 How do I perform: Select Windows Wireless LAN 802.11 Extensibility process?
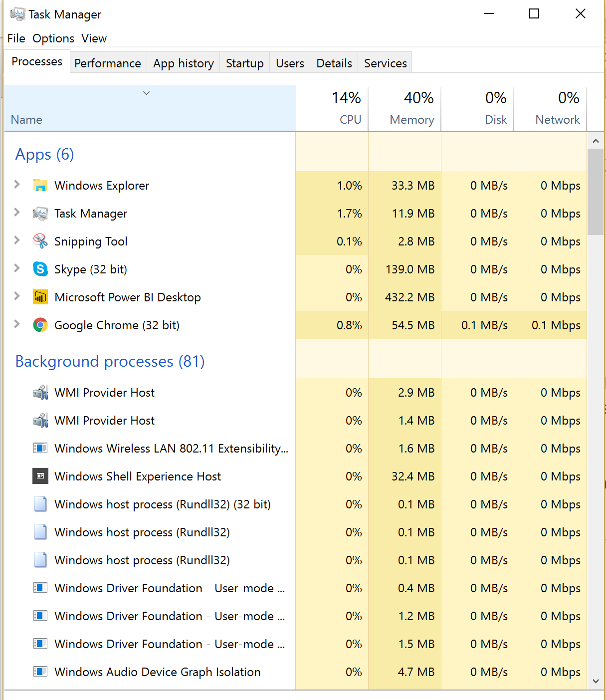click(295, 449)
